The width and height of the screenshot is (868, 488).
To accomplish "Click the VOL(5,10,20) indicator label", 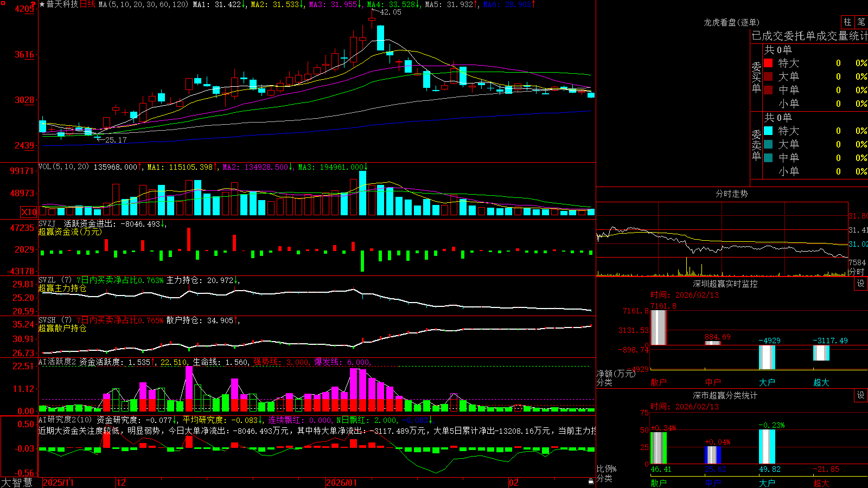I will pos(63,167).
